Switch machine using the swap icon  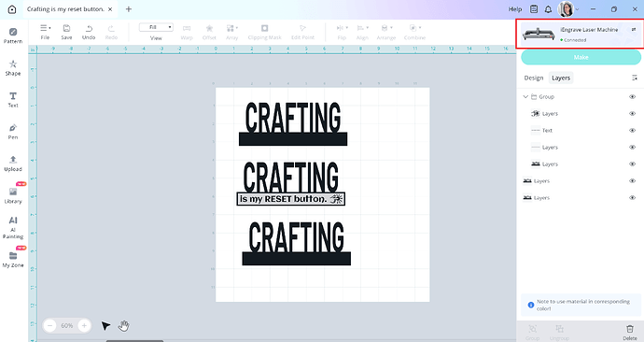[x=634, y=30]
